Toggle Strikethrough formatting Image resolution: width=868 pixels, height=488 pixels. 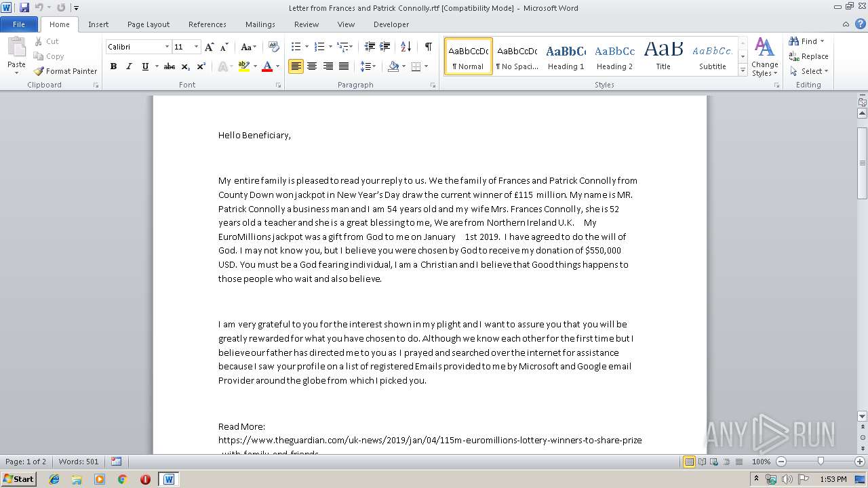pos(170,66)
